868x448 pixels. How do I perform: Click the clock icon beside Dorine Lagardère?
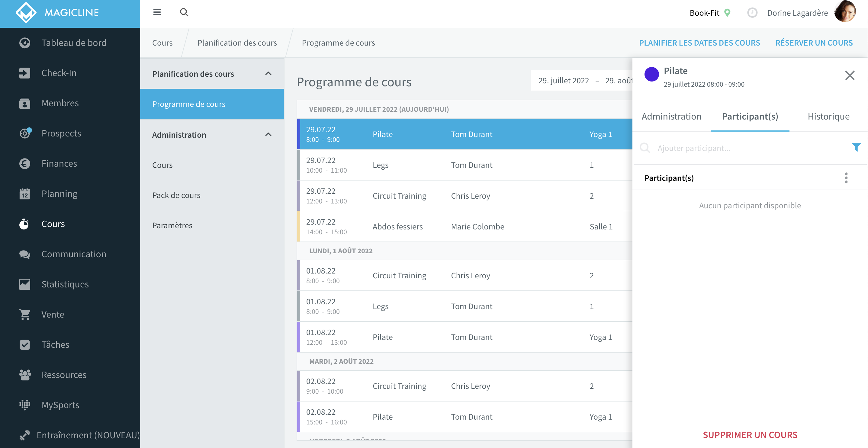(x=752, y=13)
